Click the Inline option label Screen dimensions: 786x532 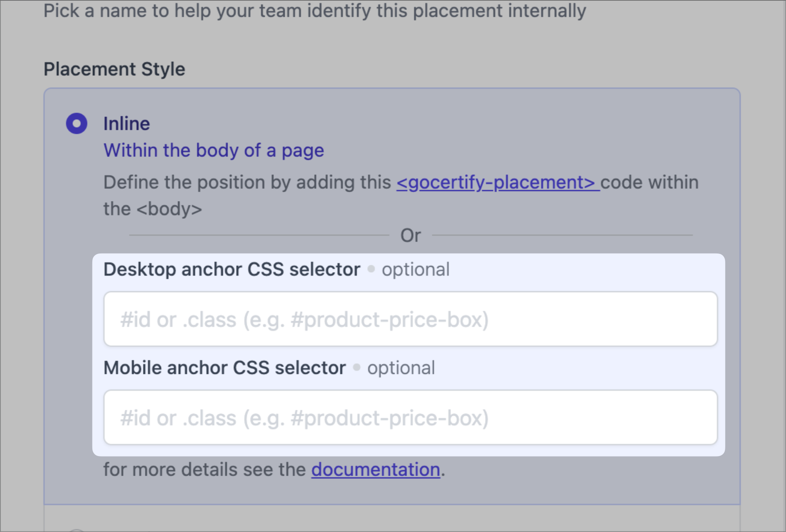pyautogui.click(x=126, y=124)
